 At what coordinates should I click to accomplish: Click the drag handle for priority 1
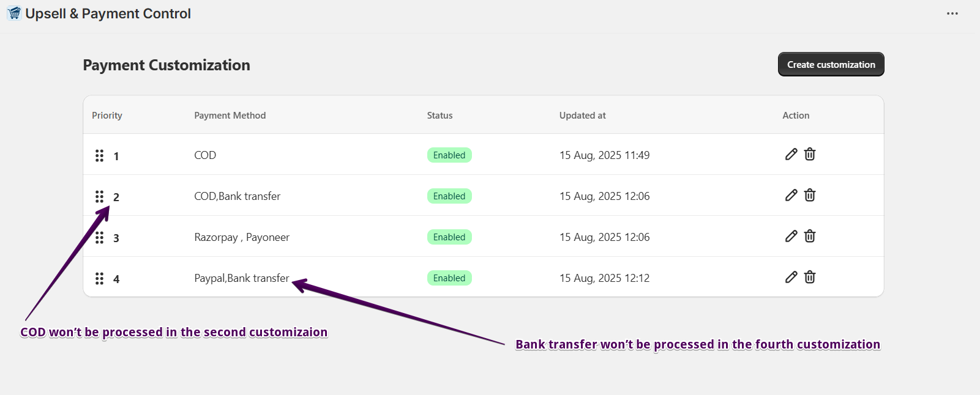(x=99, y=155)
